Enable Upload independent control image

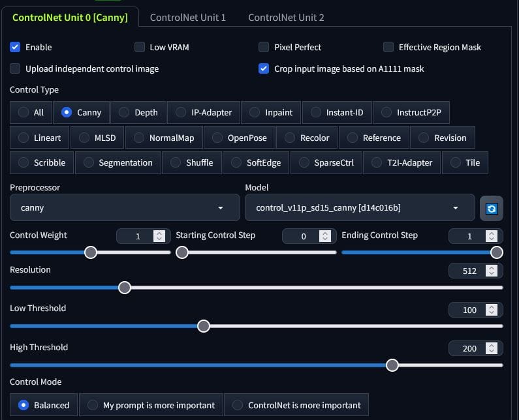pos(15,68)
